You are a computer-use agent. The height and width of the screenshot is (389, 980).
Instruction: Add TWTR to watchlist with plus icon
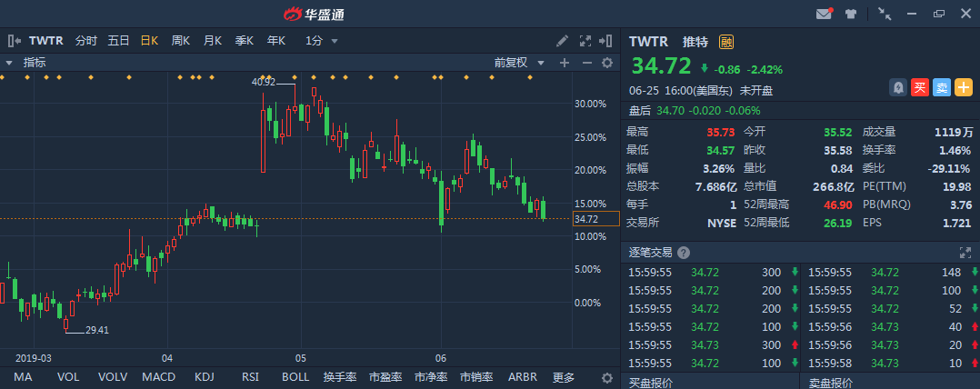point(963,87)
